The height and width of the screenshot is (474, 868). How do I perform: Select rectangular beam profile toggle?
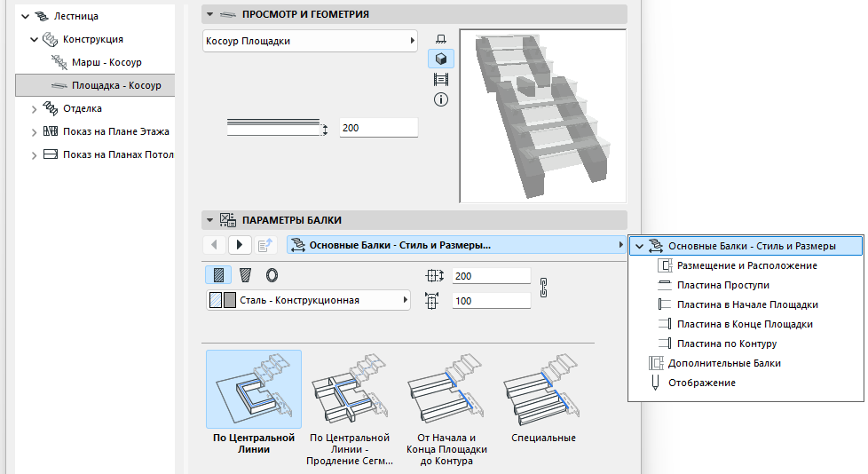click(x=218, y=275)
